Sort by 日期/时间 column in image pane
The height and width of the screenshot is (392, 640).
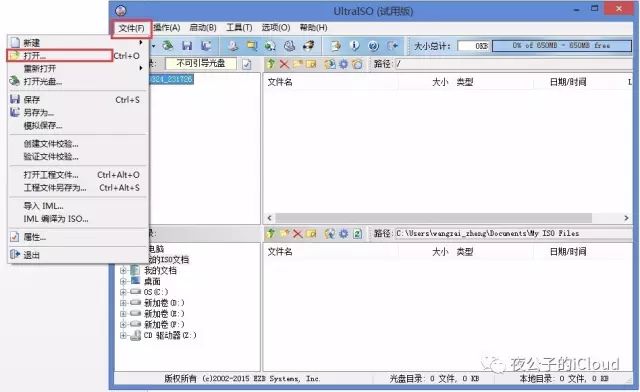[x=568, y=82]
